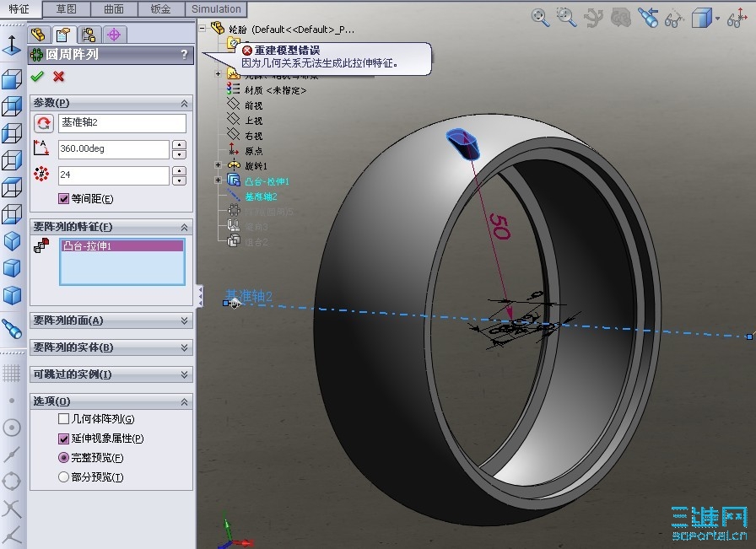
Task: Open help for 圆周阵列 panel
Action: [184, 55]
